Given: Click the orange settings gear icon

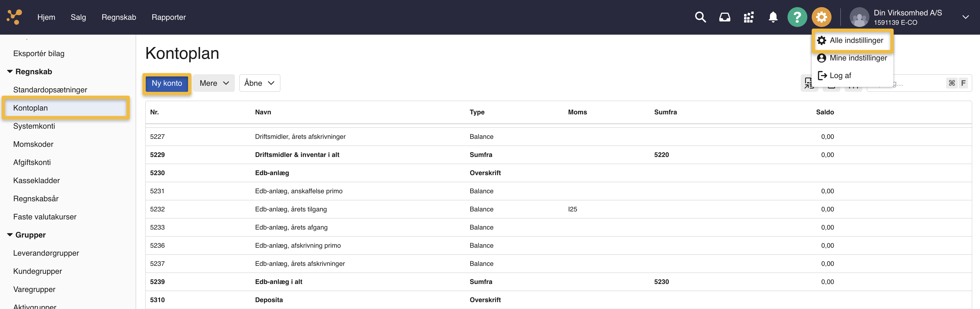Looking at the screenshot, I should (x=821, y=17).
